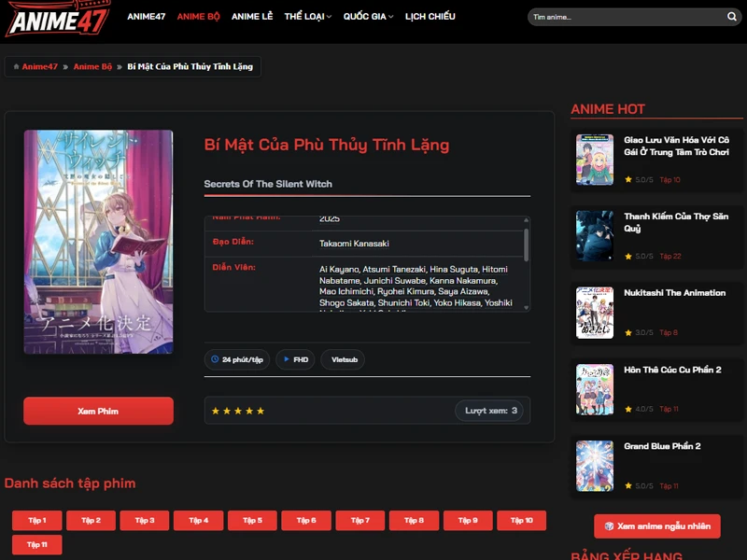
Task: Open the LỊCH CHIẾU menu item
Action: pos(430,17)
